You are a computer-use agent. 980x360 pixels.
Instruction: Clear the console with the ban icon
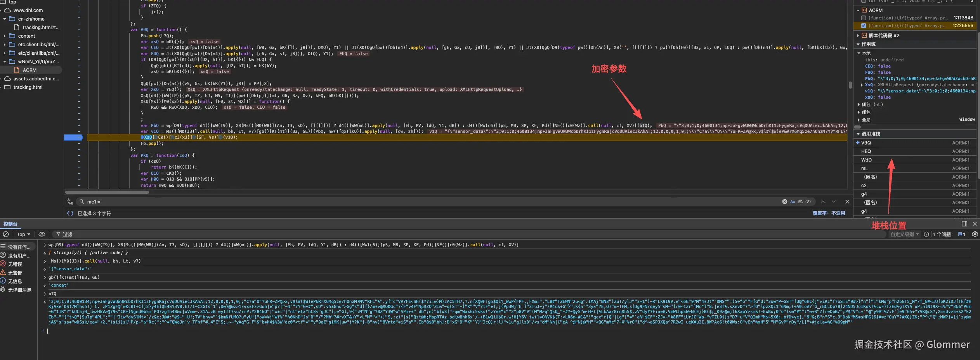click(6, 234)
